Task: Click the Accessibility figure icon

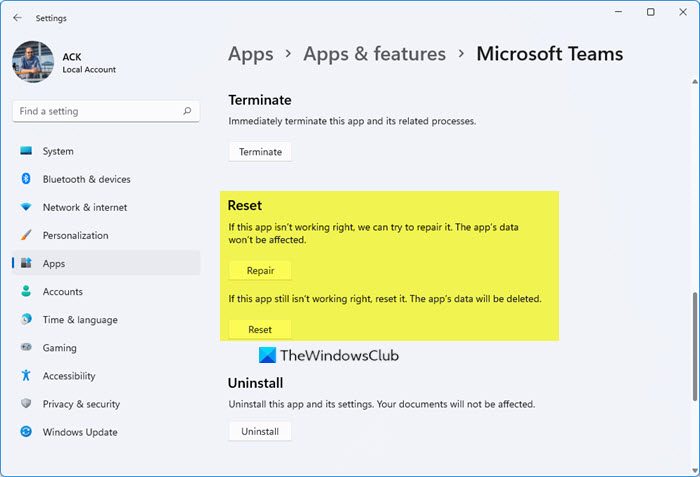Action: (x=26, y=375)
